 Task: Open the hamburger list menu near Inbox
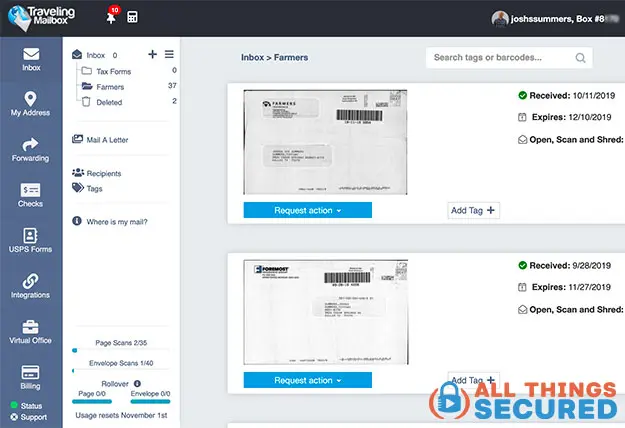[x=169, y=54]
